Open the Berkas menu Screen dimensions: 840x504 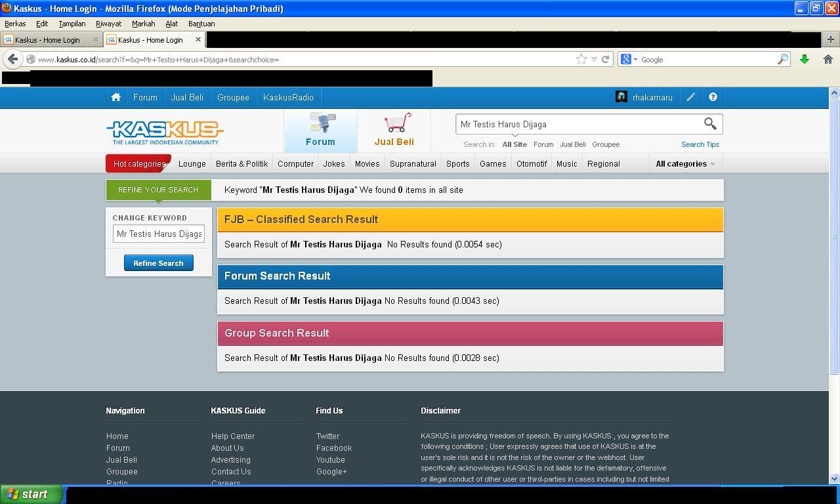pyautogui.click(x=15, y=24)
